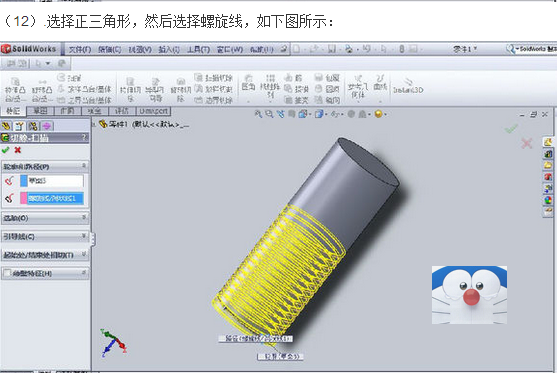Click the highlighted helix path selection field
The width and height of the screenshot is (557, 374).
(x=55, y=198)
